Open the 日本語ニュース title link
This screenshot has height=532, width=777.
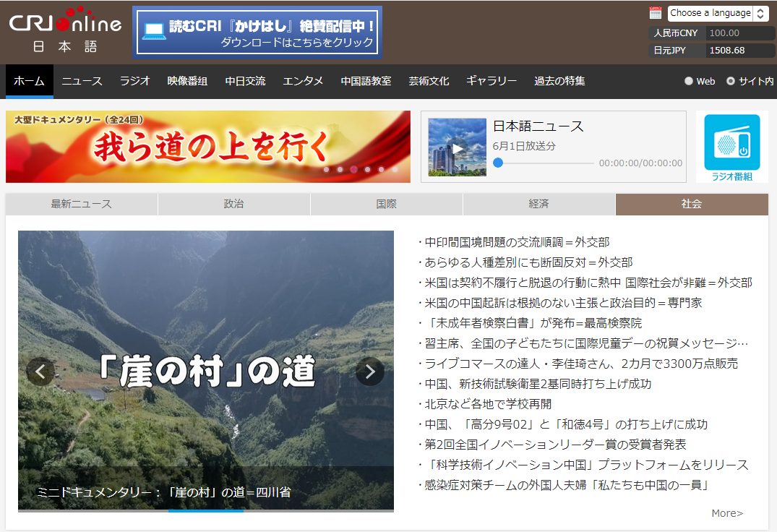[538, 126]
